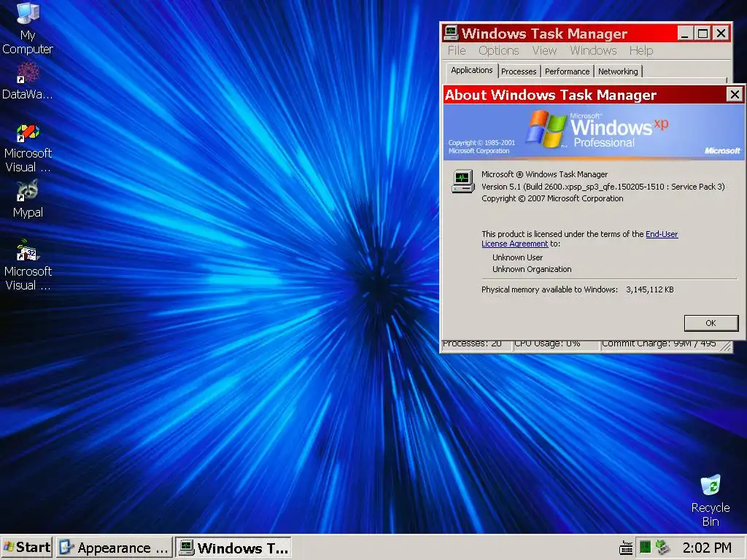747x560 pixels.
Task: Click the keyboard icon in system tray
Action: (626, 548)
